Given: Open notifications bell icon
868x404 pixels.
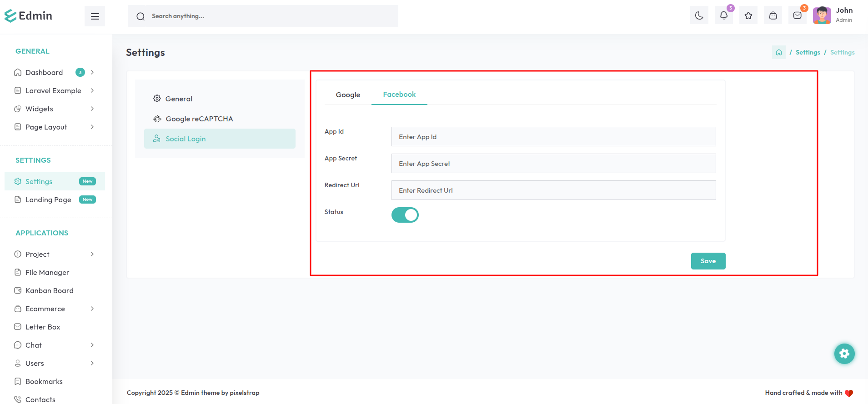Looking at the screenshot, I should click(x=723, y=16).
